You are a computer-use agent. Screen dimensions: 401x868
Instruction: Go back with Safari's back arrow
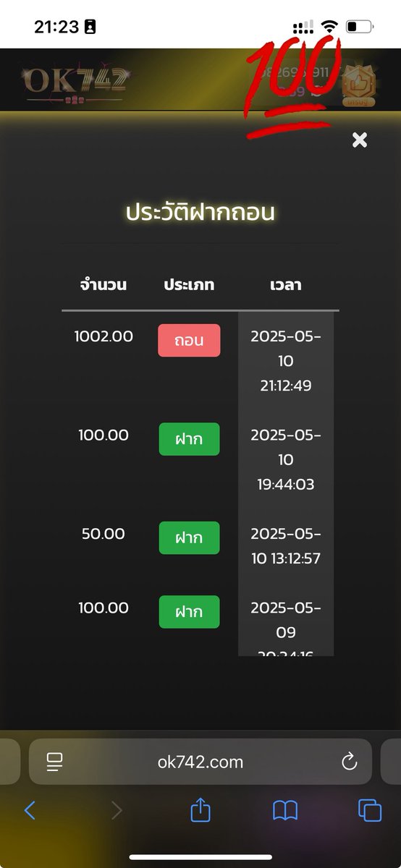click(30, 810)
